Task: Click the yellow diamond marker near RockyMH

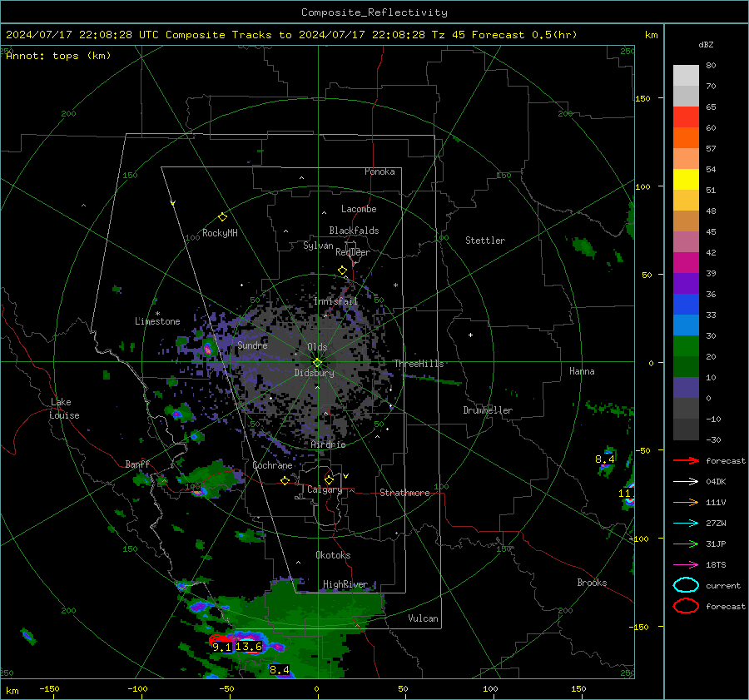Action: (x=222, y=217)
